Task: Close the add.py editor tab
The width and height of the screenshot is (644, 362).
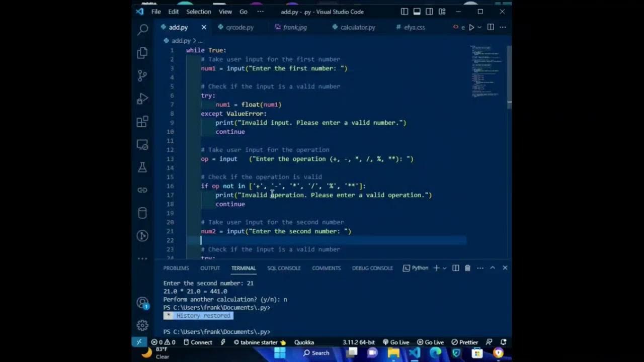Action: pyautogui.click(x=204, y=27)
